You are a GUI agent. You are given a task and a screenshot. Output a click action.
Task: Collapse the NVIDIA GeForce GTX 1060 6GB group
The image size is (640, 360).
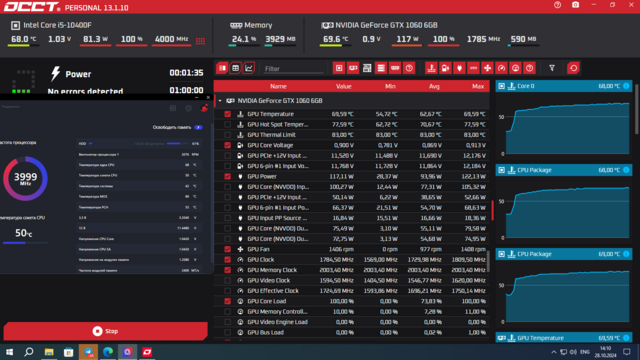pos(220,100)
